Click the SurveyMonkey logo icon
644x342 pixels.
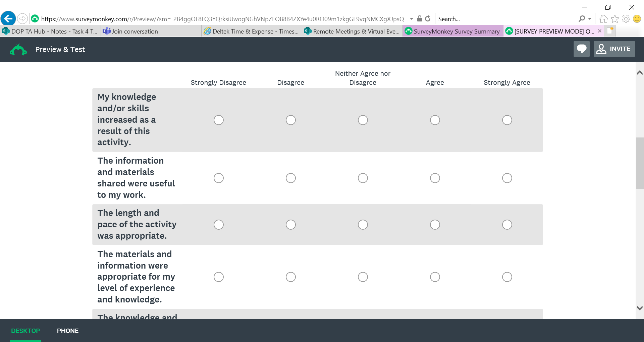tap(18, 50)
